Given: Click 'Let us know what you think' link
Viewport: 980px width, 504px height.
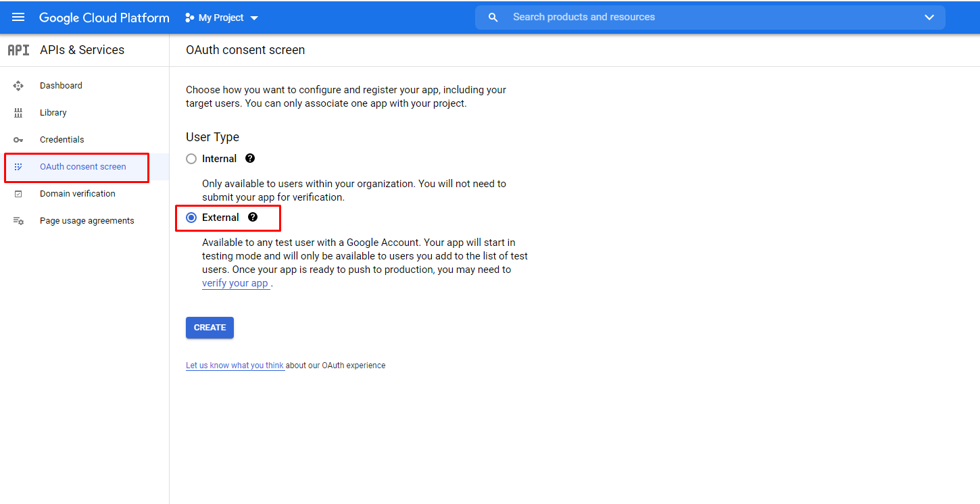Looking at the screenshot, I should point(235,366).
